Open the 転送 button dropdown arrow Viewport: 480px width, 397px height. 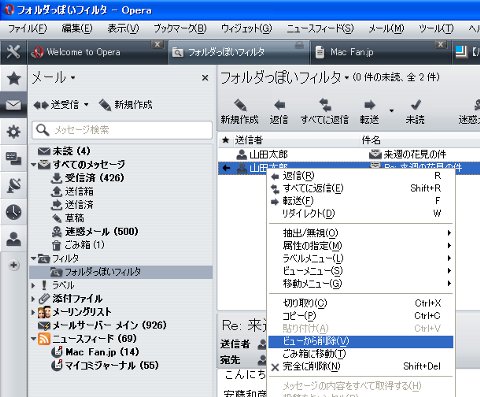pyautogui.click(x=391, y=111)
